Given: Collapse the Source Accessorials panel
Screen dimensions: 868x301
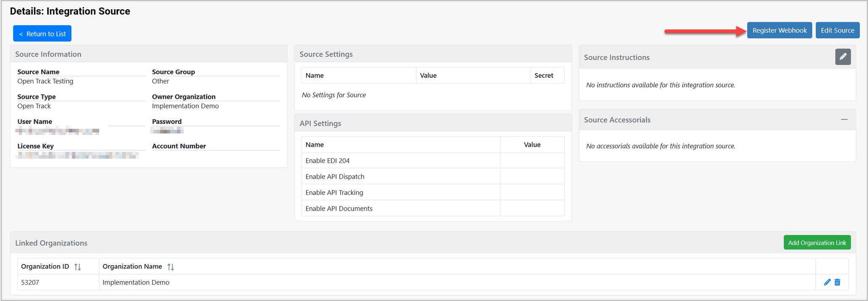Looking at the screenshot, I should coord(844,120).
